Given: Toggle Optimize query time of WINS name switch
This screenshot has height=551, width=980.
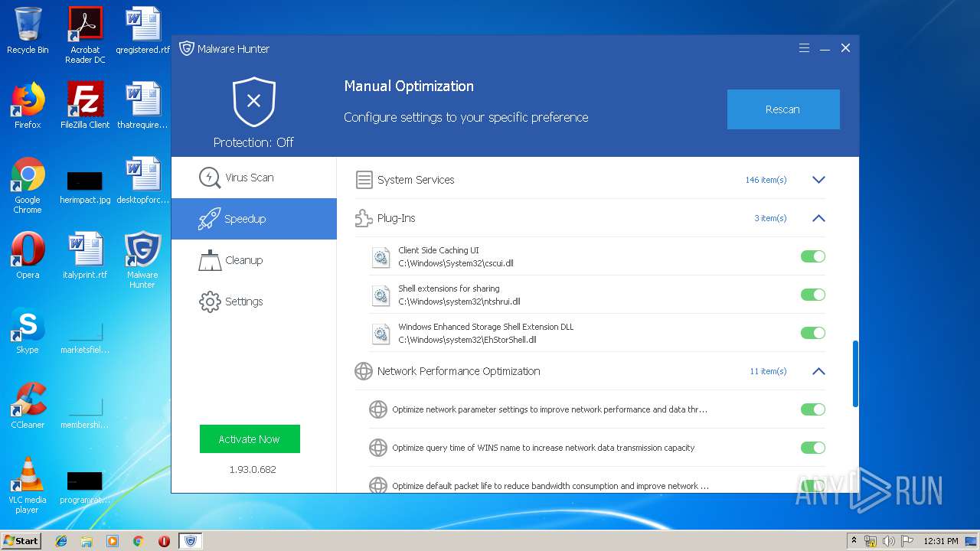Looking at the screenshot, I should tap(813, 448).
